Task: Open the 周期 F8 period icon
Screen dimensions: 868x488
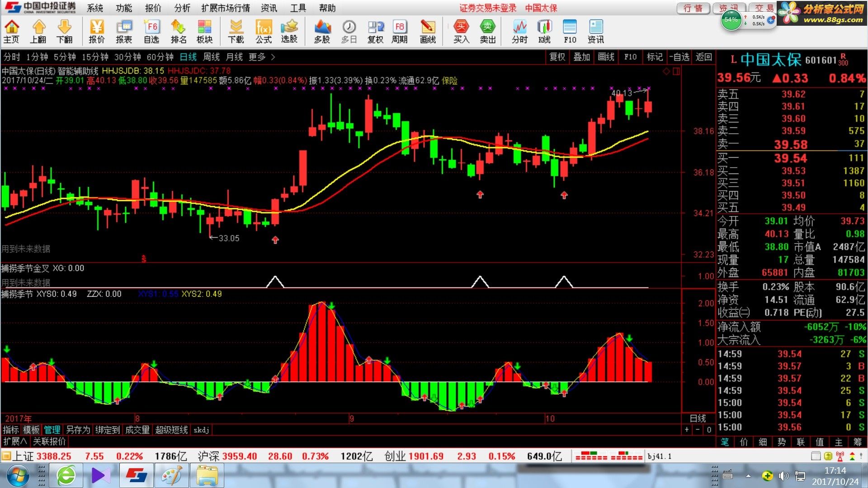Action: pyautogui.click(x=400, y=32)
